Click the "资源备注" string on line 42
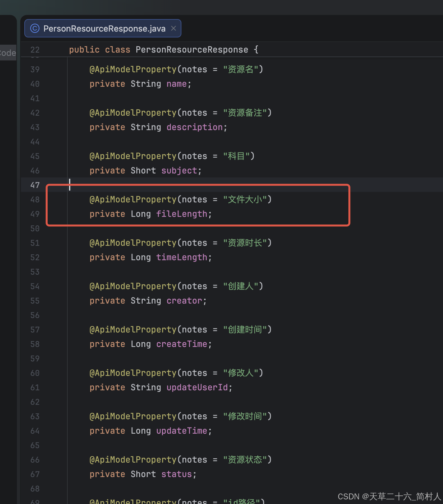This screenshot has width=443, height=504. (x=245, y=113)
